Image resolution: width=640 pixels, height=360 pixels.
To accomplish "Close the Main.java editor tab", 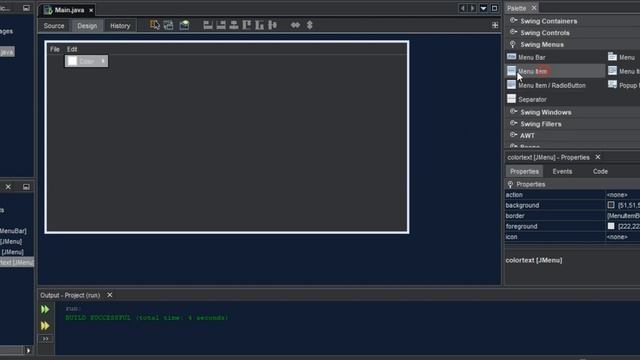I will (x=91, y=10).
